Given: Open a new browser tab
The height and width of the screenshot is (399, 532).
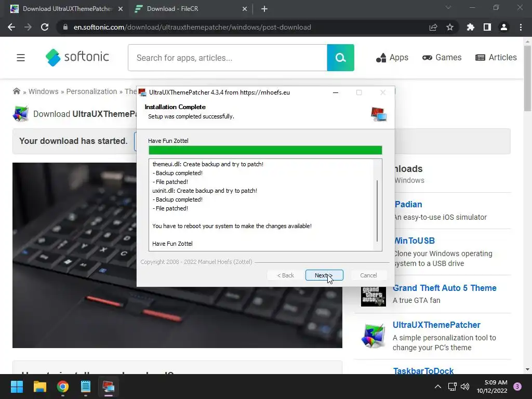Looking at the screenshot, I should [x=264, y=9].
